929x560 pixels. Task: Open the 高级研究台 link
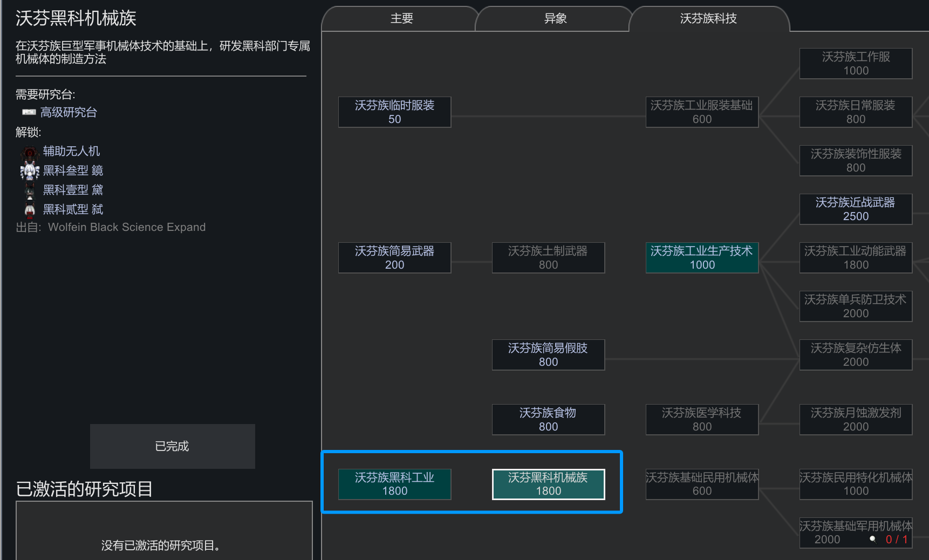pos(69,112)
